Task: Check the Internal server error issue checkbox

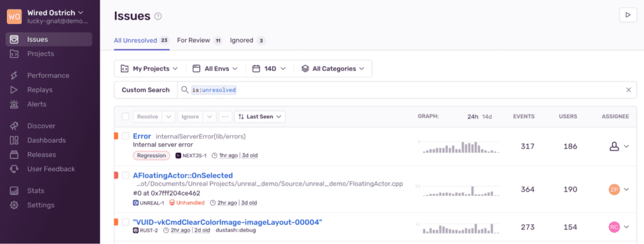Action: (126, 136)
